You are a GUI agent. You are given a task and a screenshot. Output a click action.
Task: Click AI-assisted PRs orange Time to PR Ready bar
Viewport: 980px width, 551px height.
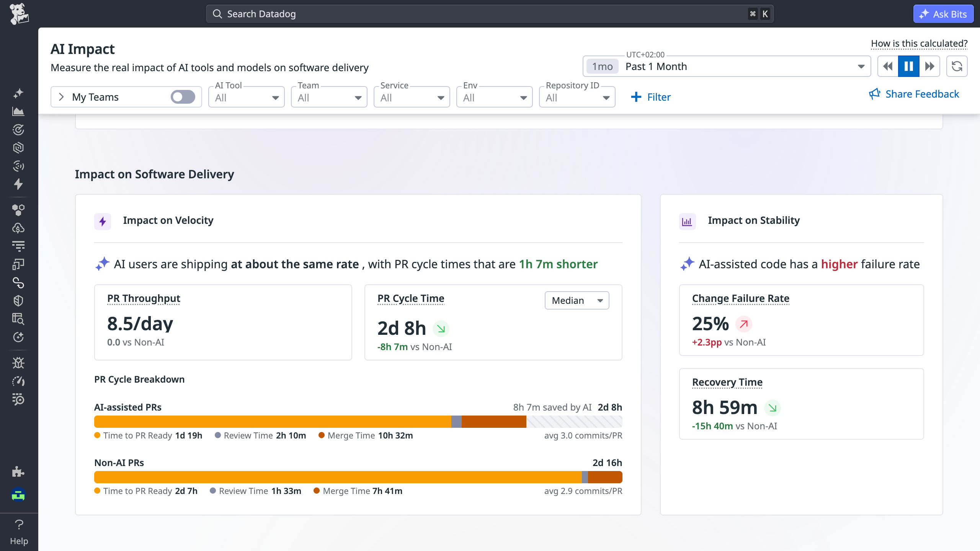(x=273, y=421)
